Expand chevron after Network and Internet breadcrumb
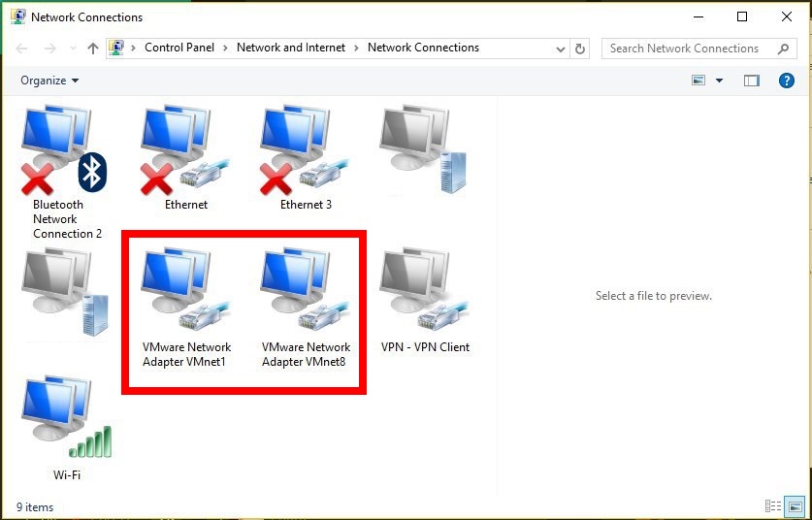The height and width of the screenshot is (520, 812). point(356,49)
